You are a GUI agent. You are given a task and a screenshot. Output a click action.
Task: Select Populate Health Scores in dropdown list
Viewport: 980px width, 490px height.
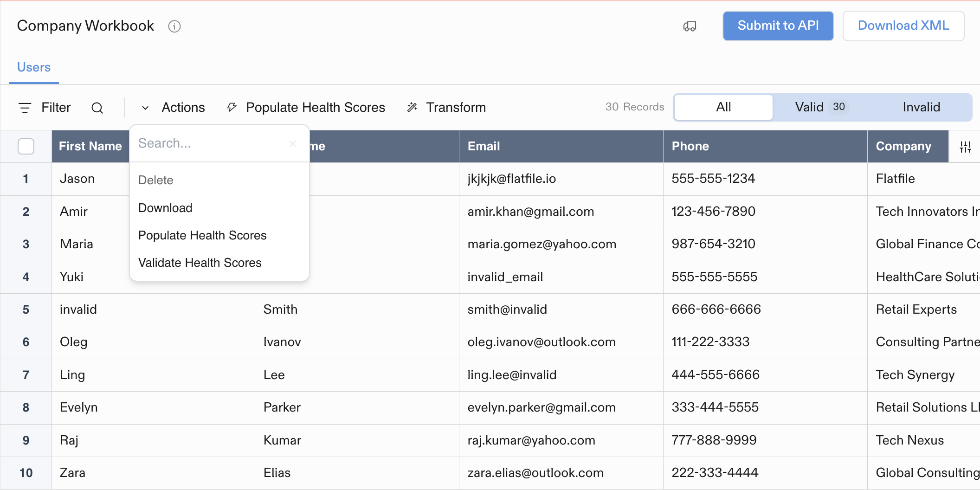pos(219,235)
